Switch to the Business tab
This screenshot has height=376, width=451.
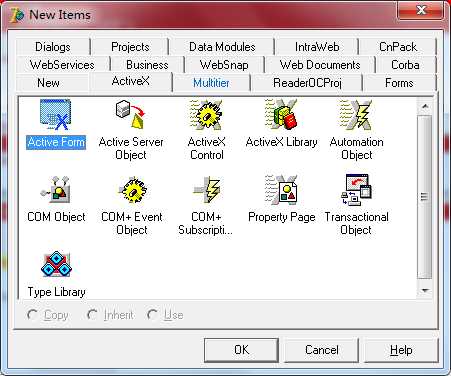click(147, 65)
